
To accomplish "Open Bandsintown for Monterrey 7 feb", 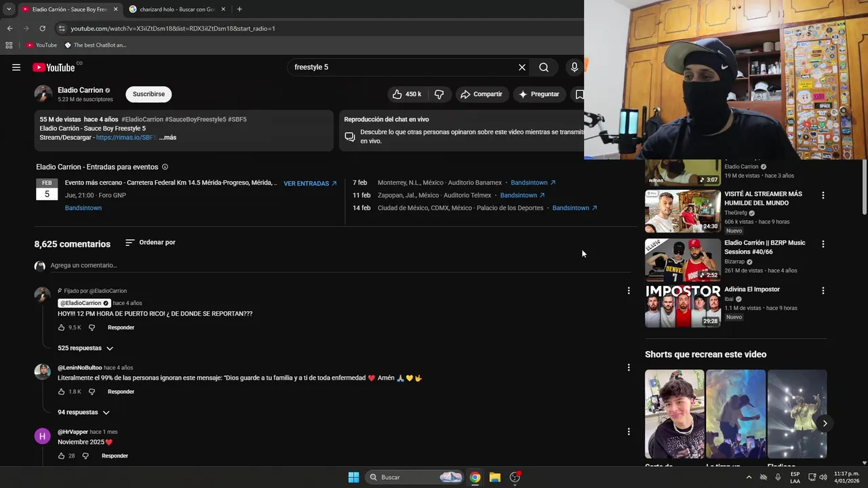I will pyautogui.click(x=533, y=183).
